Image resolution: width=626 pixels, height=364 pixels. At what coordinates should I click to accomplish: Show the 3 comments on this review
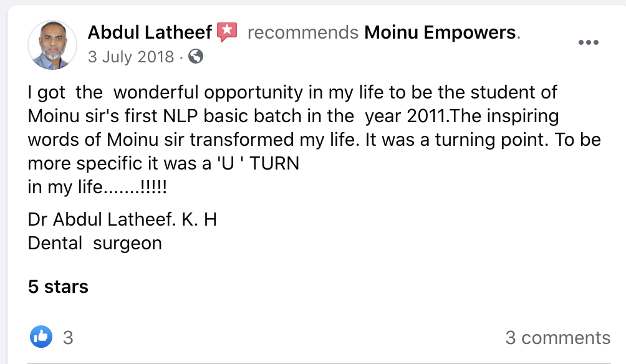(x=558, y=338)
